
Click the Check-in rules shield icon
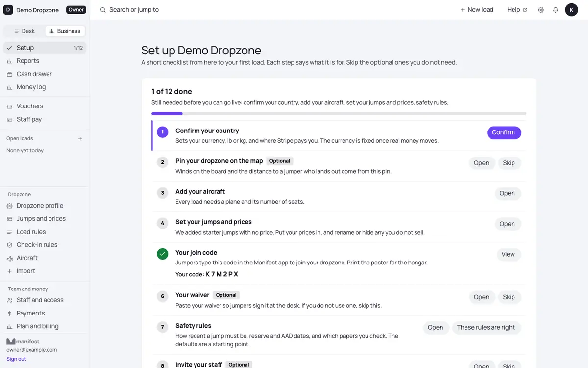click(x=9, y=245)
